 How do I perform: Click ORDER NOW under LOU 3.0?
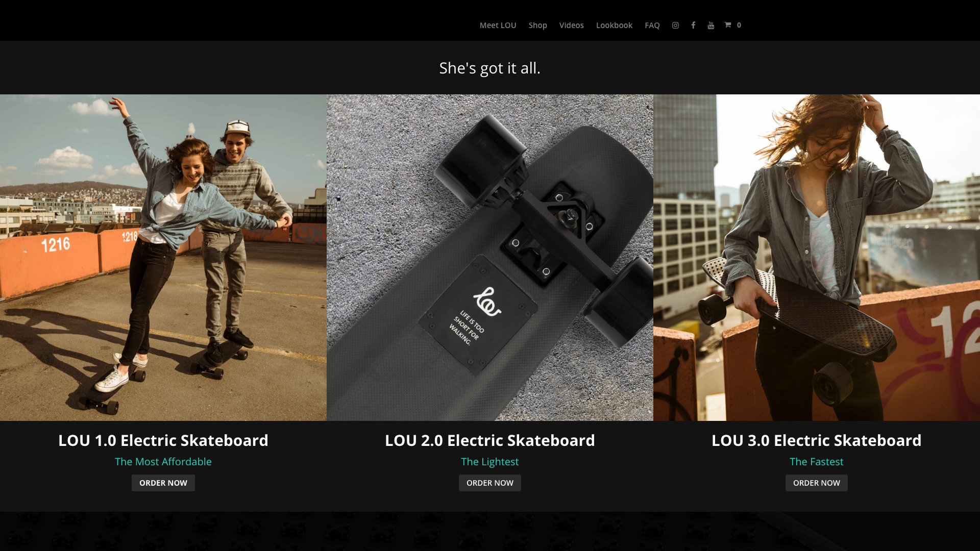(x=817, y=483)
